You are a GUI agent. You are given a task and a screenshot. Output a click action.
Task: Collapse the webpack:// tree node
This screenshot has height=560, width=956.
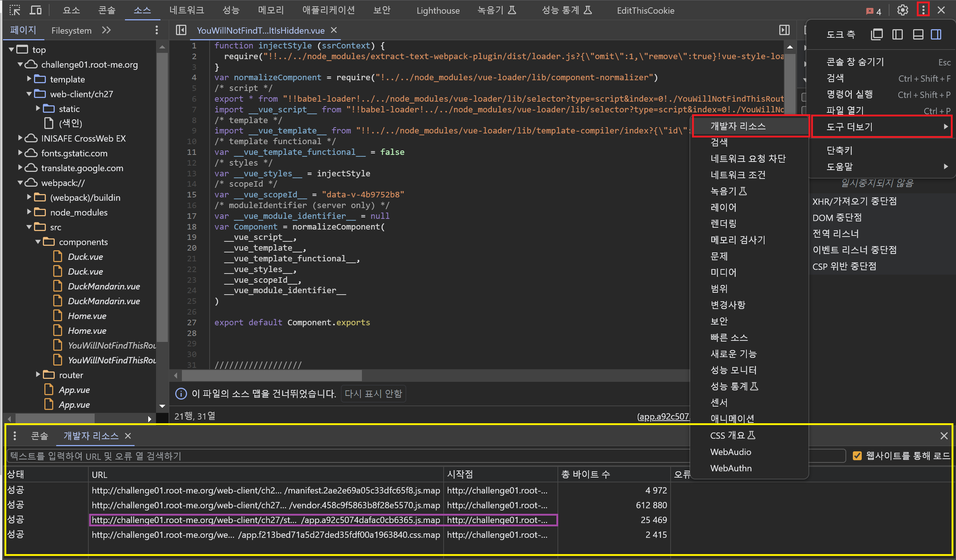(20, 183)
